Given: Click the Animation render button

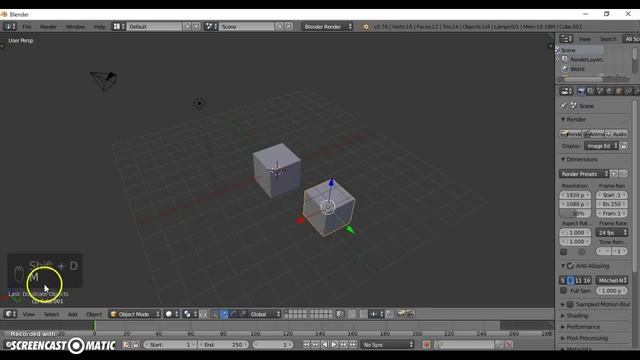Looking at the screenshot, I should (x=594, y=134).
